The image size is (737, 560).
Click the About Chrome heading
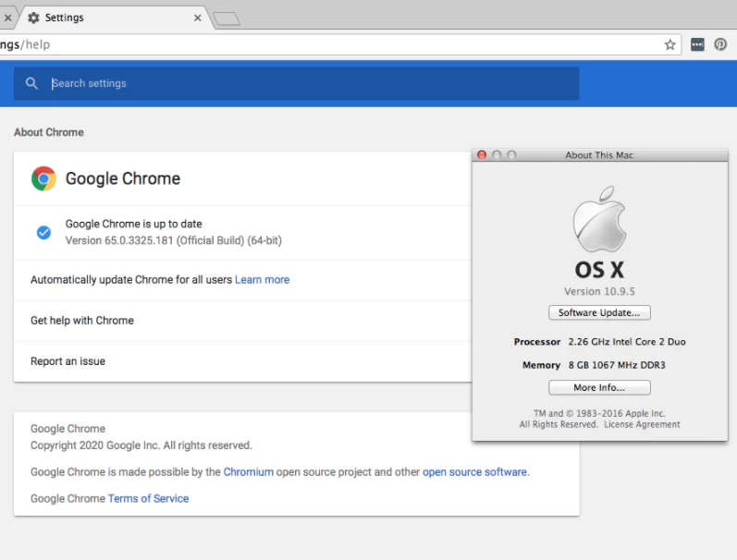coord(49,132)
